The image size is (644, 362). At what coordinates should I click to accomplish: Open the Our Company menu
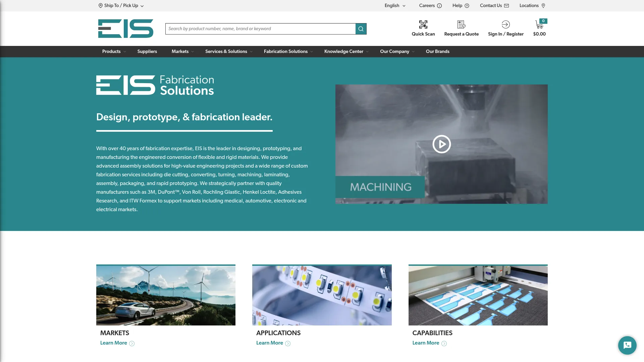pyautogui.click(x=394, y=52)
